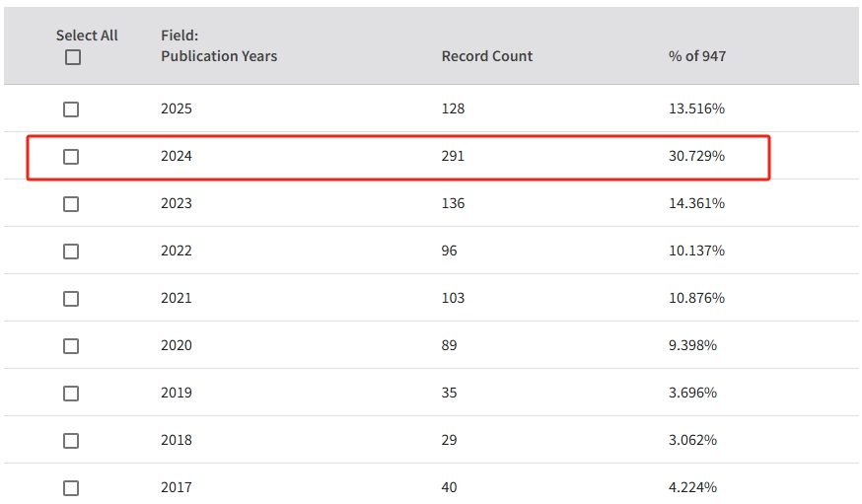Tick the Select All checkbox

(x=72, y=57)
